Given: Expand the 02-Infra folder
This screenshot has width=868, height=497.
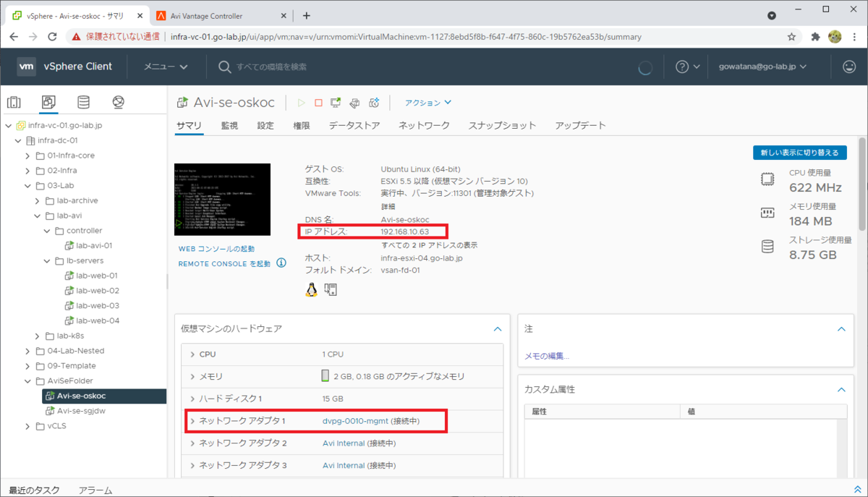Looking at the screenshot, I should point(27,171).
